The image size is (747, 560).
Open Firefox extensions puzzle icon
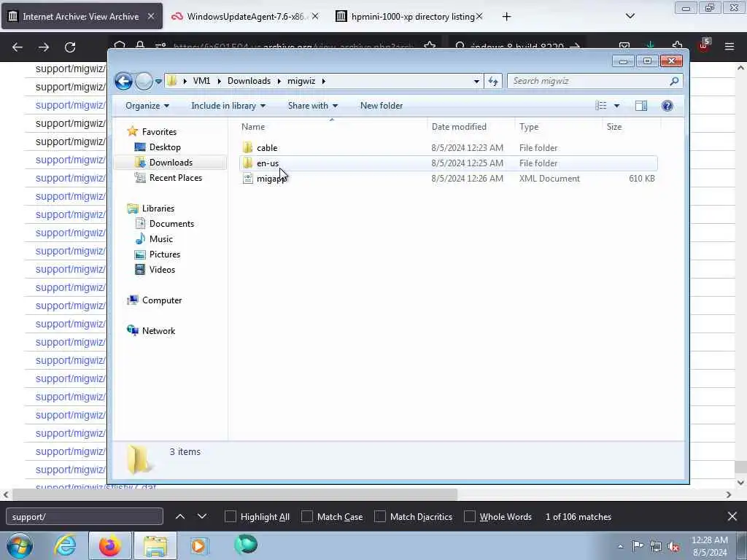[x=677, y=46]
